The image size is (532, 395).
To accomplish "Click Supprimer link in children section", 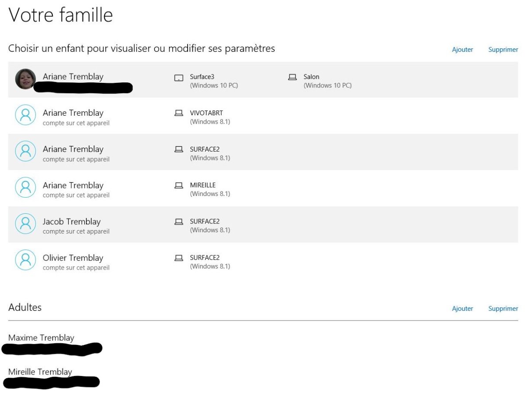I will tap(503, 50).
